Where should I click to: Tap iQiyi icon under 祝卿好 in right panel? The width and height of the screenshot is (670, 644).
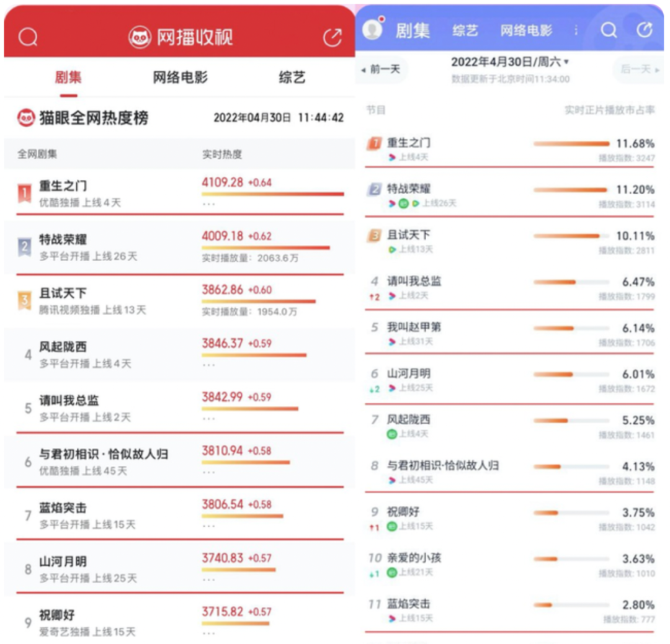(392, 527)
